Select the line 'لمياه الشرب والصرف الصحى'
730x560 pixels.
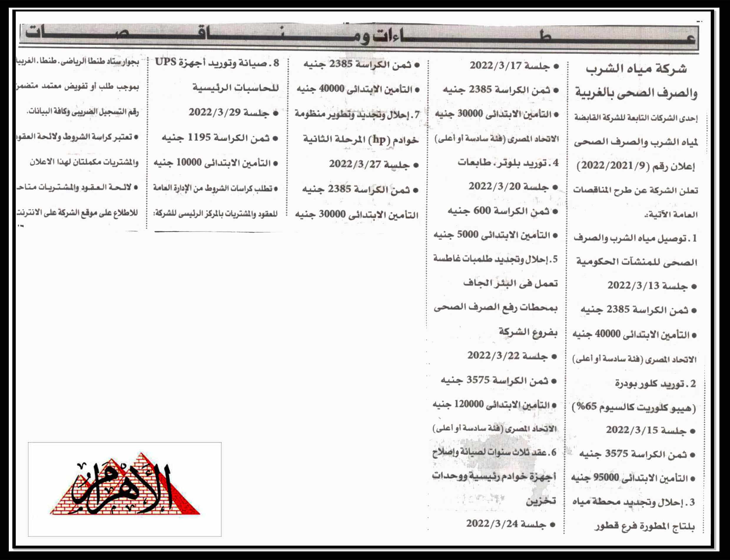[636, 142]
